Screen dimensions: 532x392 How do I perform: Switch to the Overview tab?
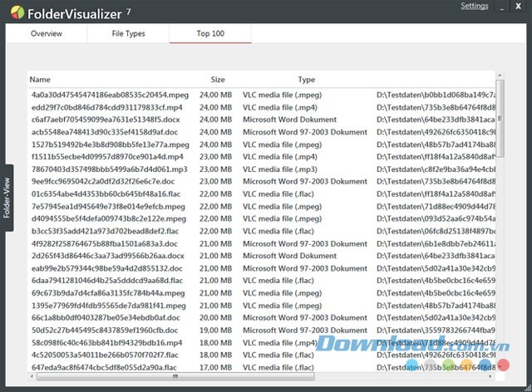(x=47, y=34)
